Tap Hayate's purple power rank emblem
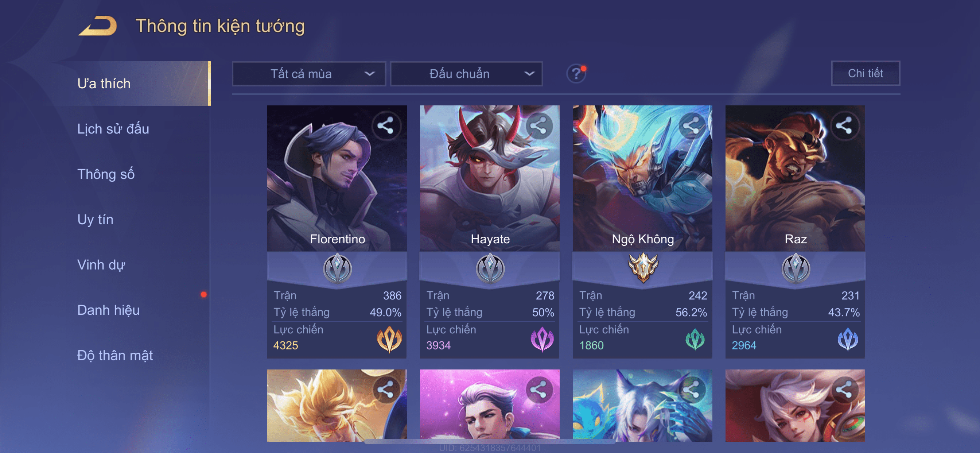Image resolution: width=980 pixels, height=453 pixels. [x=542, y=339]
